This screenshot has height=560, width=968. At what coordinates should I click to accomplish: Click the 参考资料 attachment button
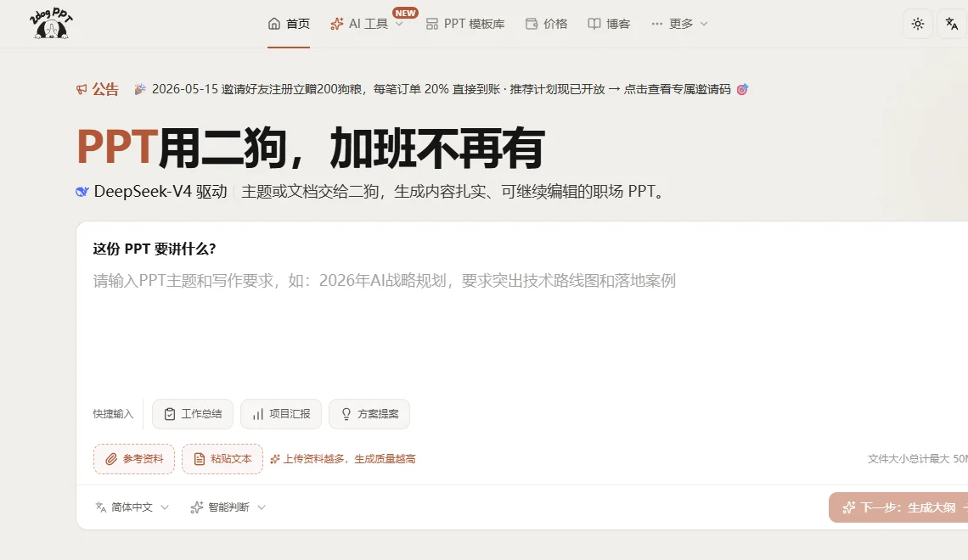click(x=134, y=459)
